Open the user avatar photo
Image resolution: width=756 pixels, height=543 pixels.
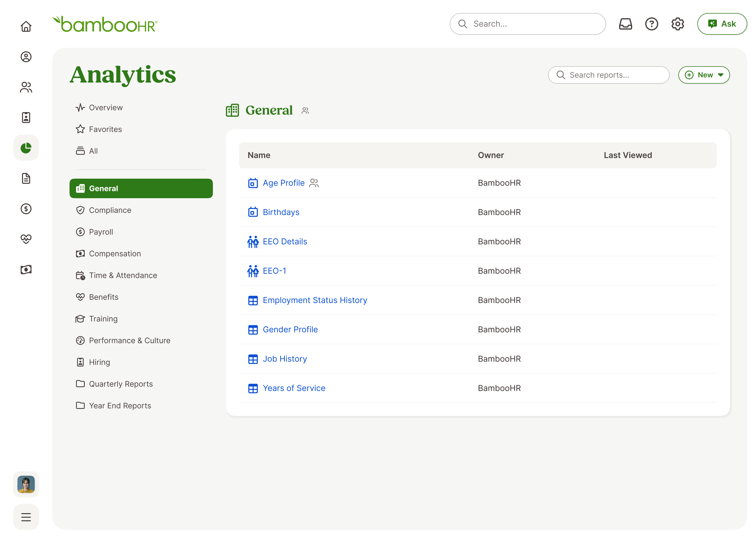[x=26, y=484]
